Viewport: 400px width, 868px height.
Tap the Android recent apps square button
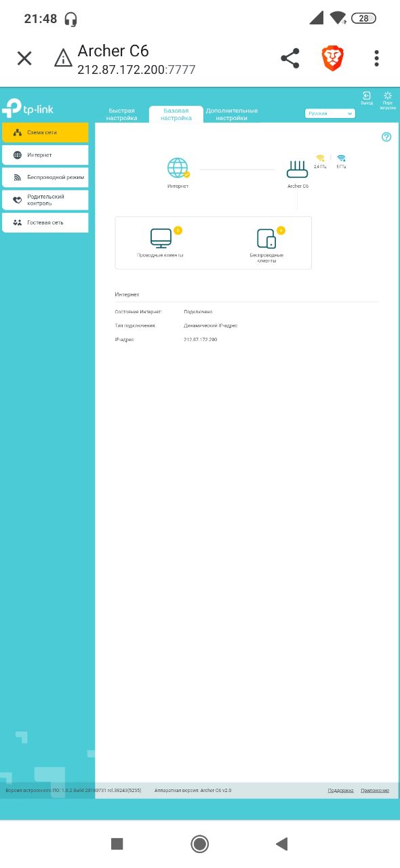(117, 844)
